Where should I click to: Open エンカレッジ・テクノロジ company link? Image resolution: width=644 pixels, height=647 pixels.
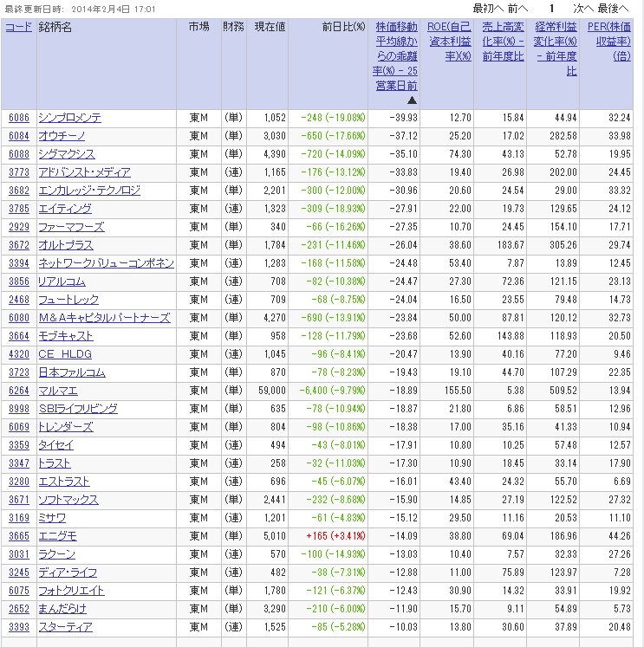point(89,191)
